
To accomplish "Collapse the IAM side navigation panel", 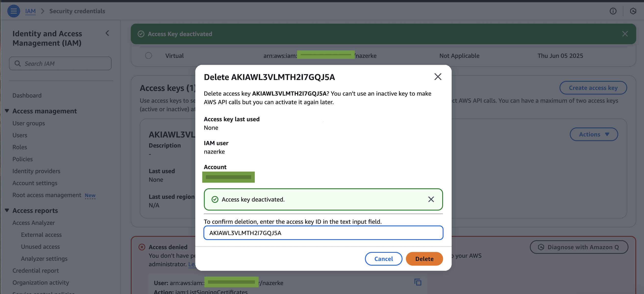I will tap(107, 33).
